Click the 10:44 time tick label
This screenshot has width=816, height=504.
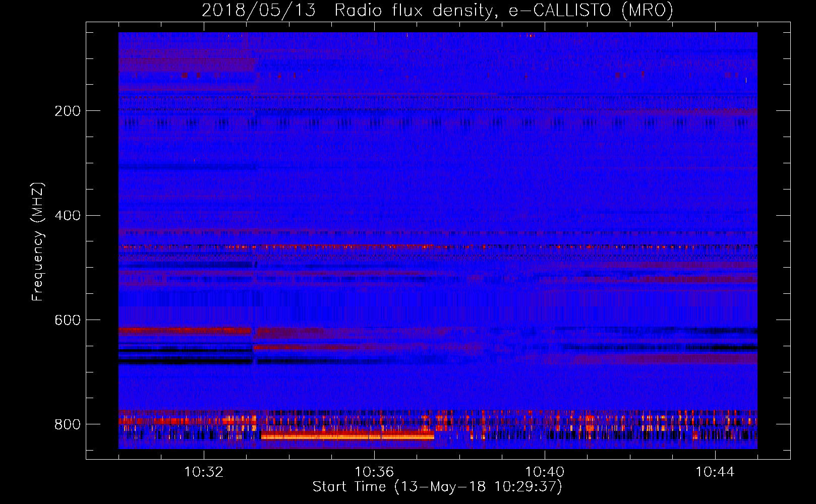point(715,472)
